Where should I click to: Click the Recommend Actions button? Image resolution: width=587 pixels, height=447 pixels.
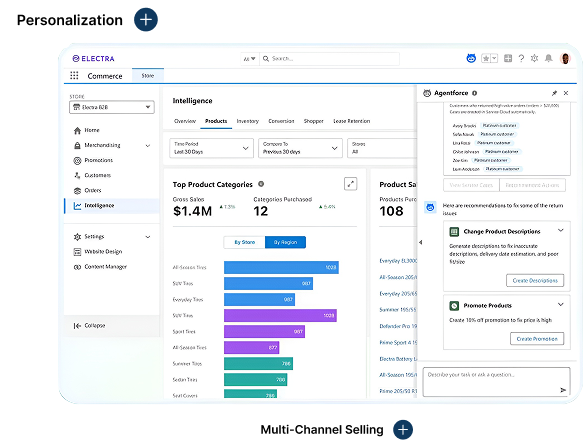click(532, 185)
